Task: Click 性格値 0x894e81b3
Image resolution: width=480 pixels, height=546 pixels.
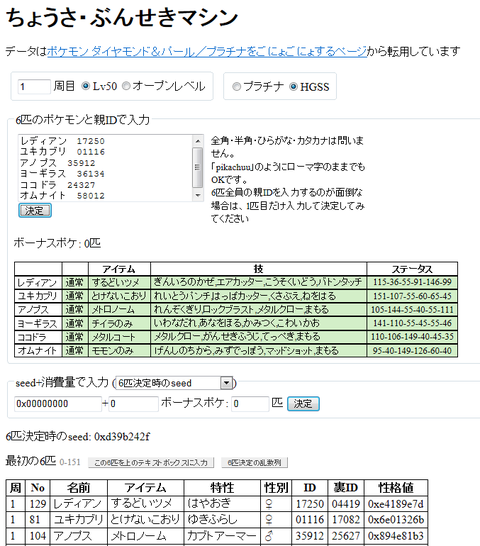Action: pos(396,536)
